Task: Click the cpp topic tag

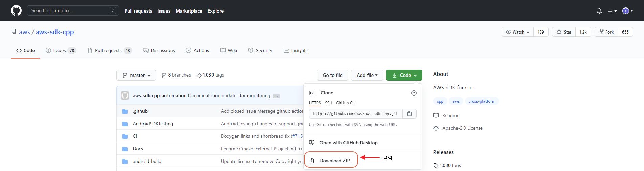Action: pos(440,101)
